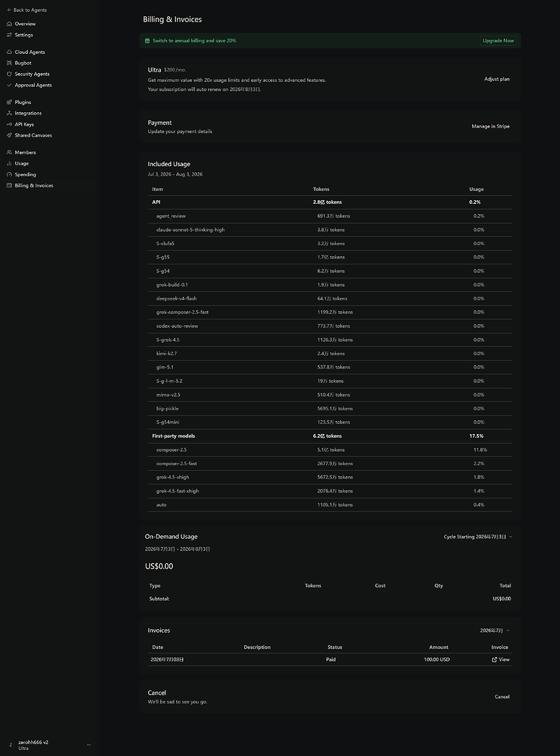This screenshot has width=560, height=756.
Task: Open the Cycle Starting dropdown
Action: tap(478, 537)
